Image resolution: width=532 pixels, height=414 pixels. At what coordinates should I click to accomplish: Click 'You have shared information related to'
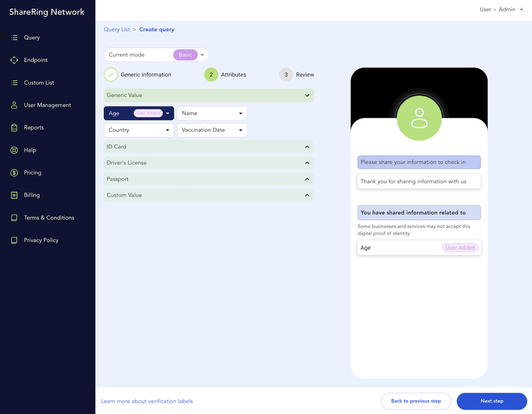coord(419,213)
